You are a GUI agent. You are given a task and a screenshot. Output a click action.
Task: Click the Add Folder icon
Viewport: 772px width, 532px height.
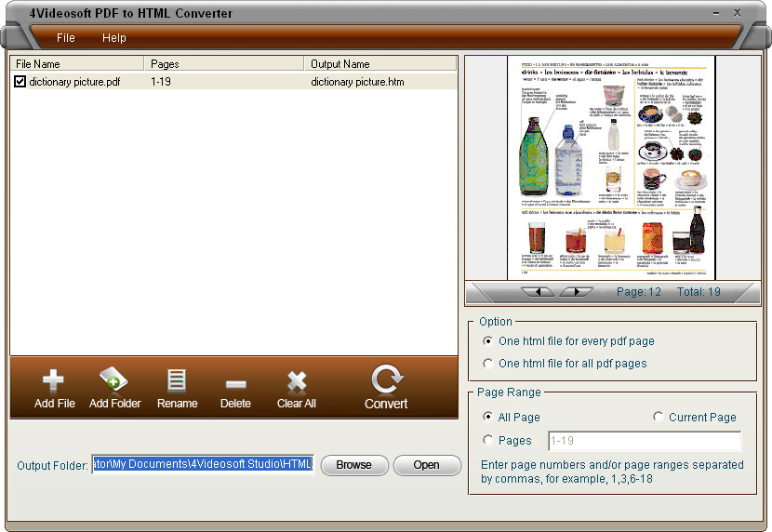[114, 380]
